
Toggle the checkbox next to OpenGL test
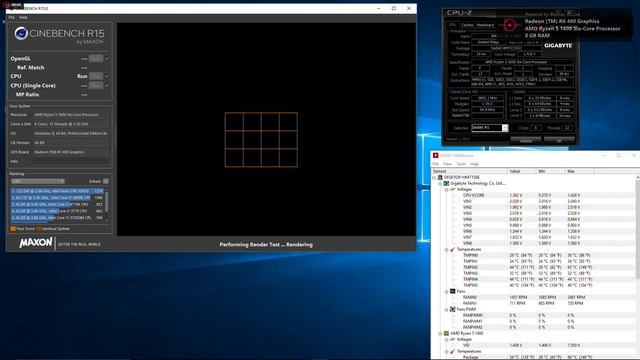pyautogui.click(x=107, y=59)
